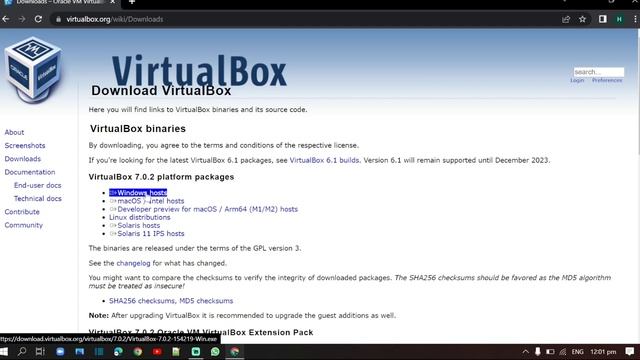Click the active Chrome window on the taskbar
The width and height of the screenshot is (640, 360).
coord(235,351)
